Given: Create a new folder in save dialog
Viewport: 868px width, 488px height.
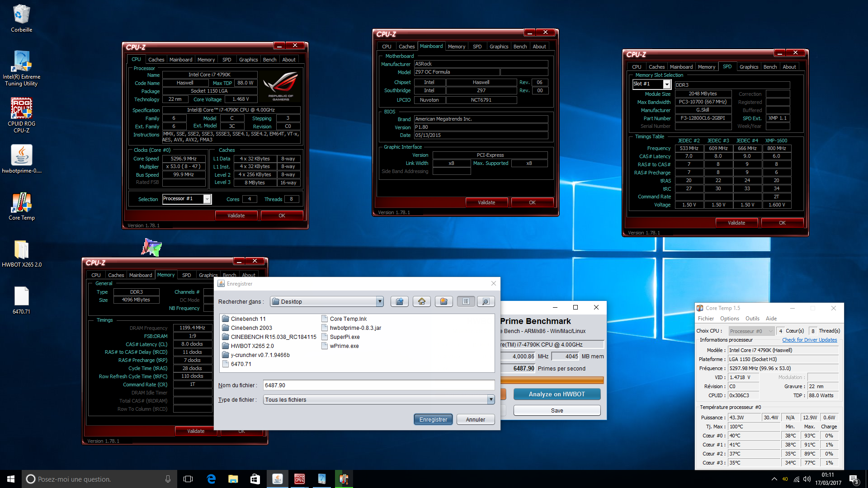Looking at the screenshot, I should coord(444,301).
